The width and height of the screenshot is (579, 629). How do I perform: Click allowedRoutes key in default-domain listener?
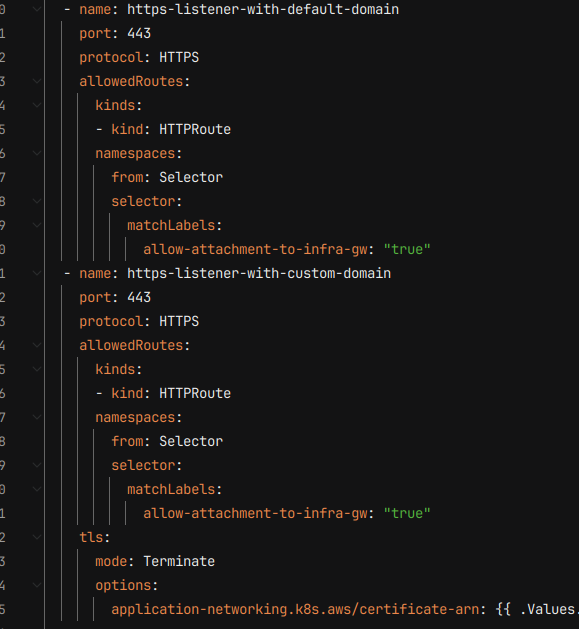click(131, 81)
